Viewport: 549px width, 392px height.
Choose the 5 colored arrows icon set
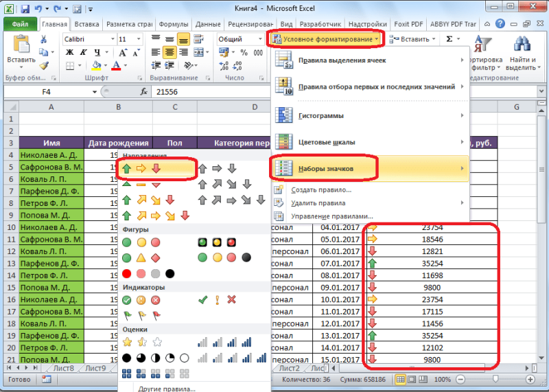156,216
